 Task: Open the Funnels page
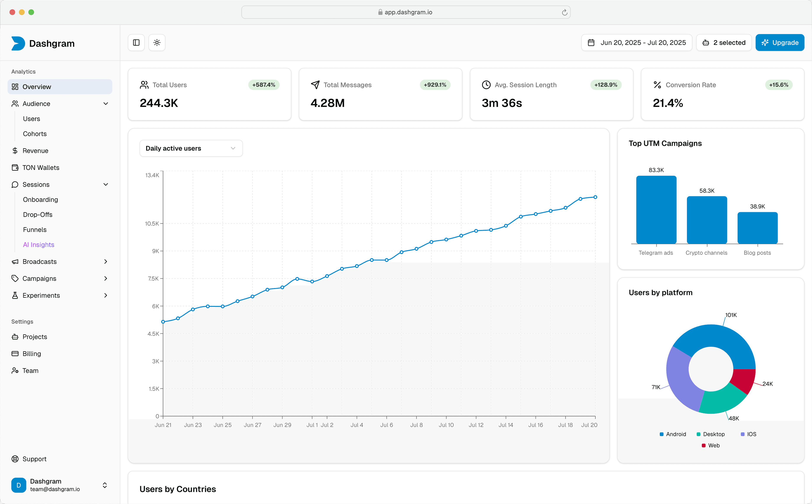35,230
